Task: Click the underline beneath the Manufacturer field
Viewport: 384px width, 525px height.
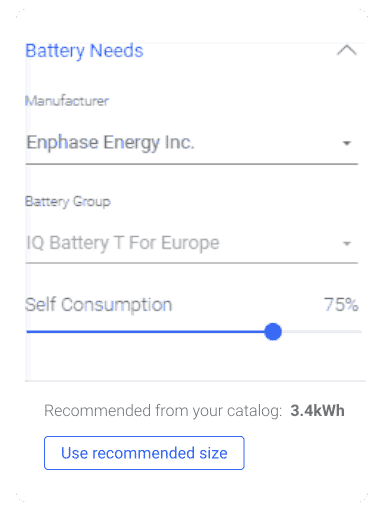Action: point(191,164)
